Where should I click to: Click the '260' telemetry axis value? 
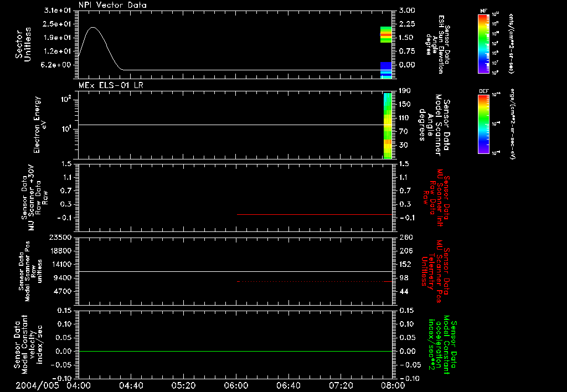pos(406,237)
